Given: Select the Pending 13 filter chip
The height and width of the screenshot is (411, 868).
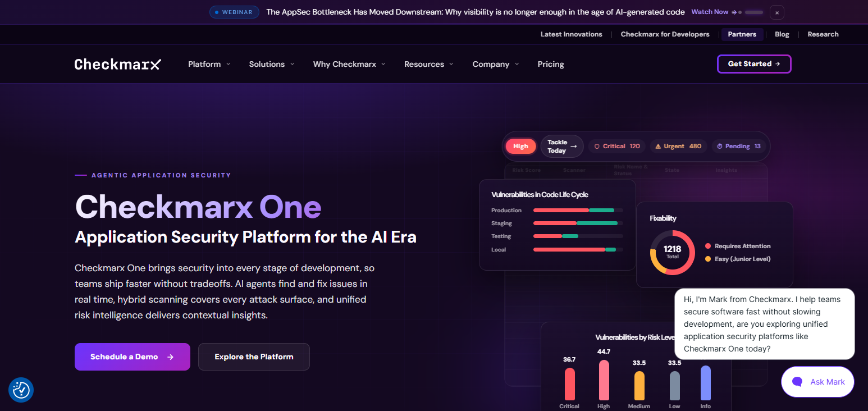Looking at the screenshot, I should coord(738,147).
